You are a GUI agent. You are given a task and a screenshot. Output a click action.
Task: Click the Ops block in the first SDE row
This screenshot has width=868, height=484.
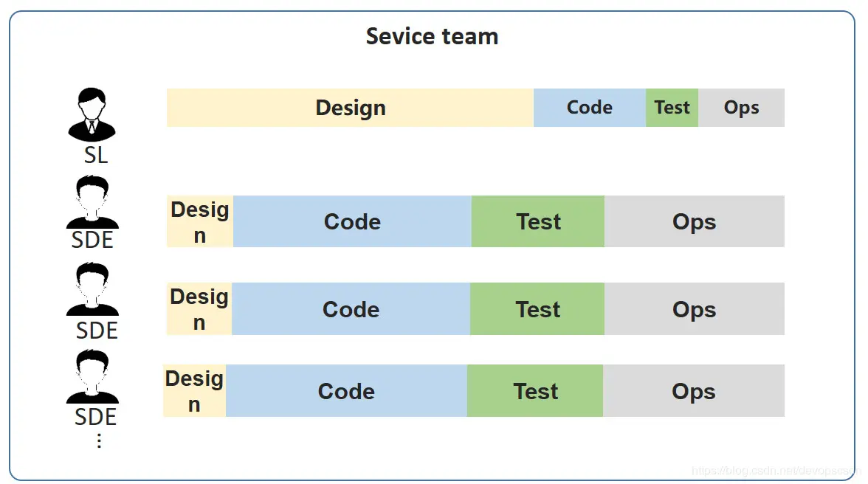tap(694, 221)
